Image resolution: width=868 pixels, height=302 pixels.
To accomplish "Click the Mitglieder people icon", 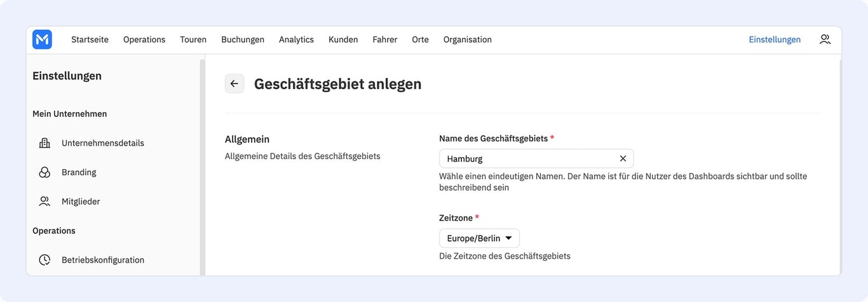I will (44, 202).
